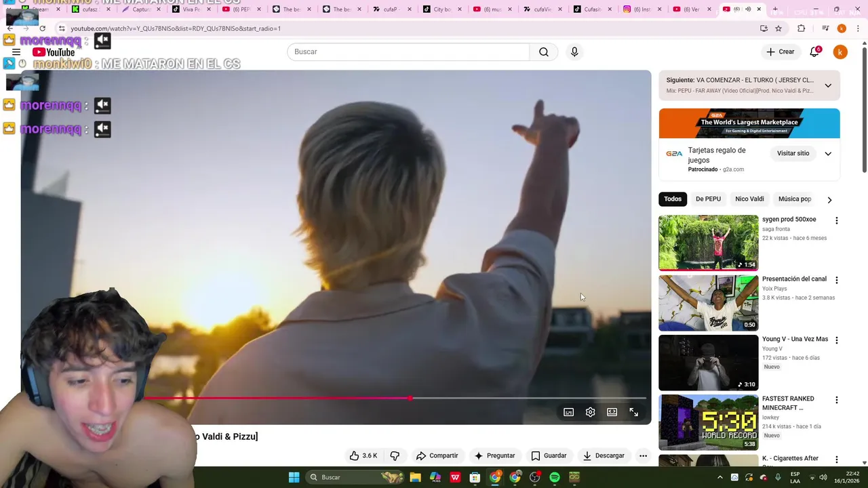Open the account avatar menu
Viewport: 868px width, 488px height.
(x=840, y=52)
